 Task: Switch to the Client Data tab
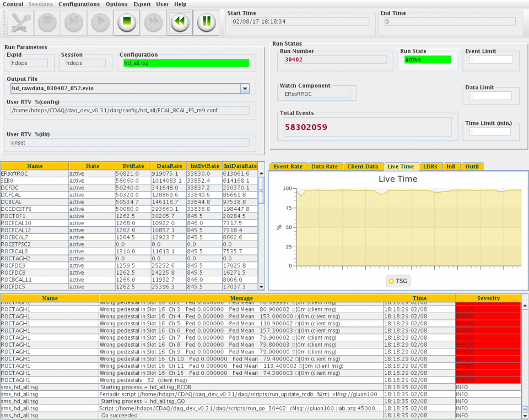[x=362, y=166]
